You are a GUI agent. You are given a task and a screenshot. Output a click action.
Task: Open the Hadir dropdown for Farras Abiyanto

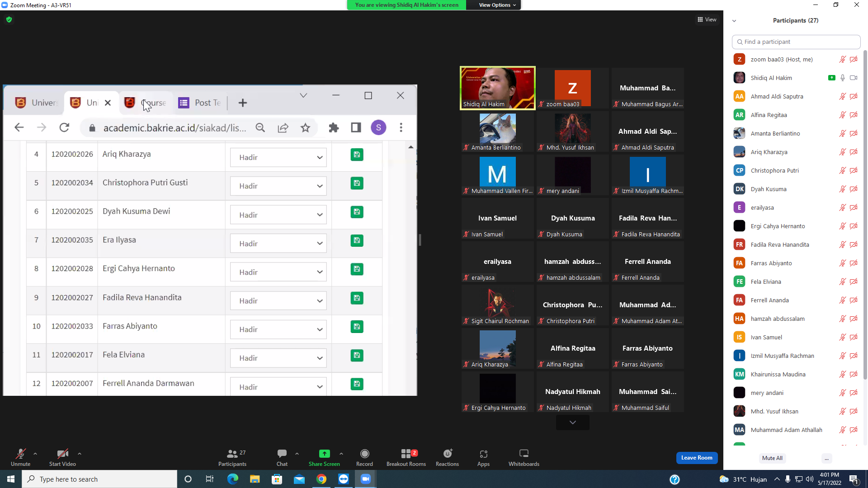278,329
